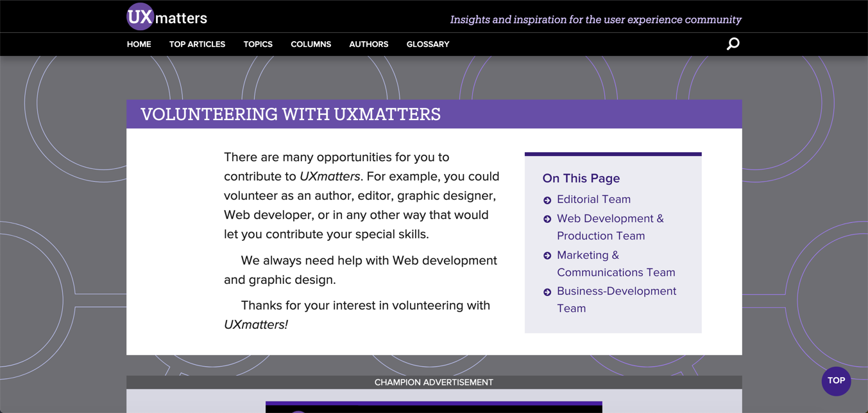Click the circular TOP icon to scroll up
The width and height of the screenshot is (868, 413).
click(836, 381)
